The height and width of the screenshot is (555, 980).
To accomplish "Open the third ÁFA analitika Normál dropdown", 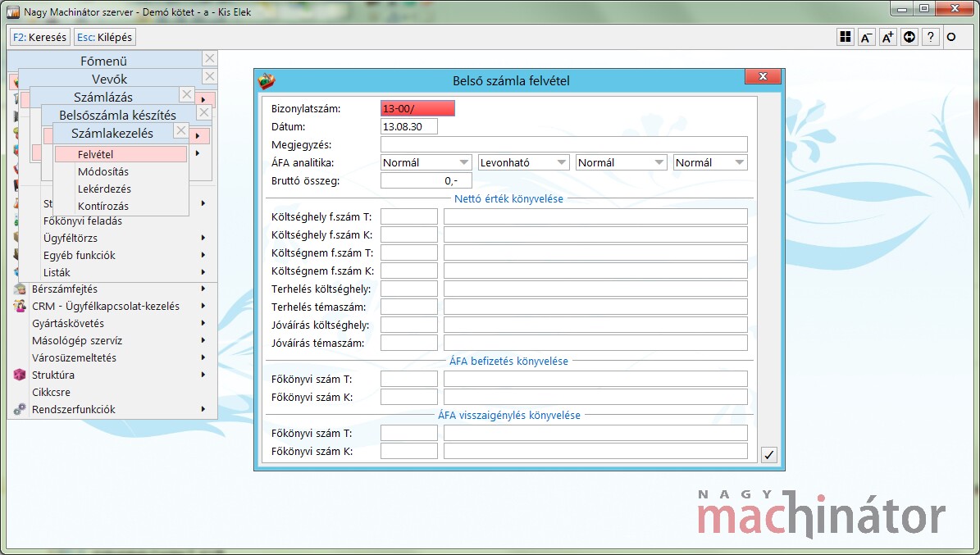I will coord(621,162).
